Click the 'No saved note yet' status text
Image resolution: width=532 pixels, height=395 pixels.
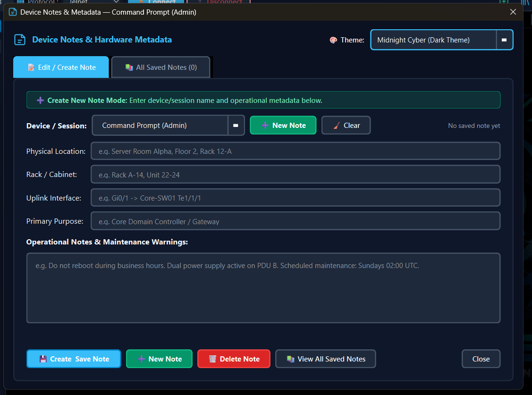click(x=474, y=126)
